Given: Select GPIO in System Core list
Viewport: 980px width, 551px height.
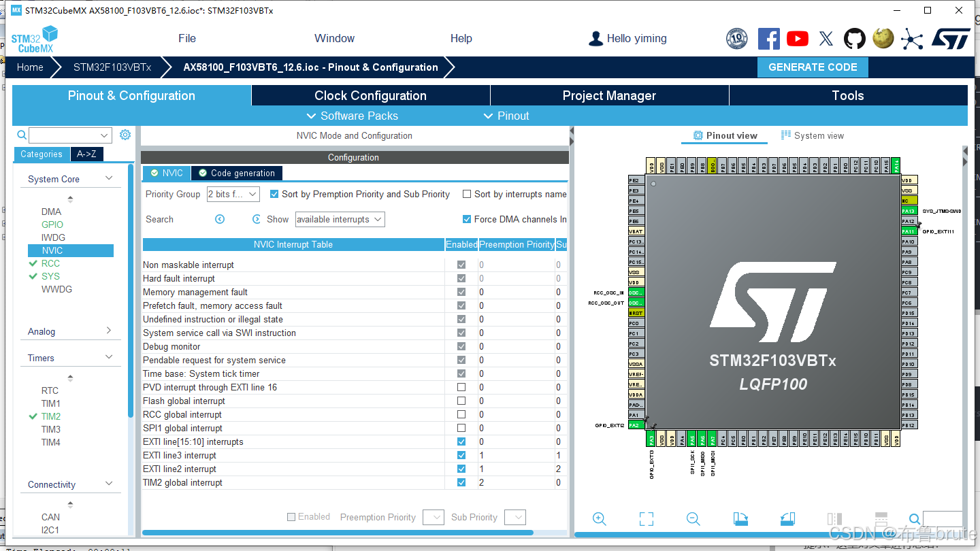Looking at the screenshot, I should 52,224.
